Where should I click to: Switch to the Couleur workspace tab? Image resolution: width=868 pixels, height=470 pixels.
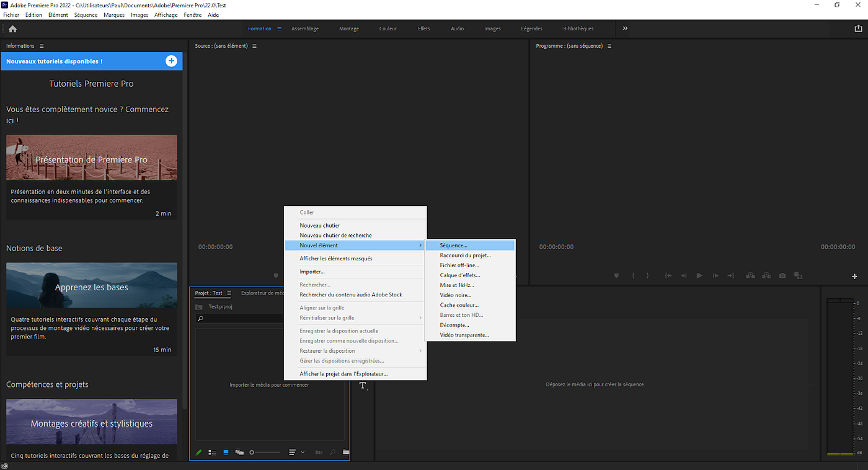[388, 29]
